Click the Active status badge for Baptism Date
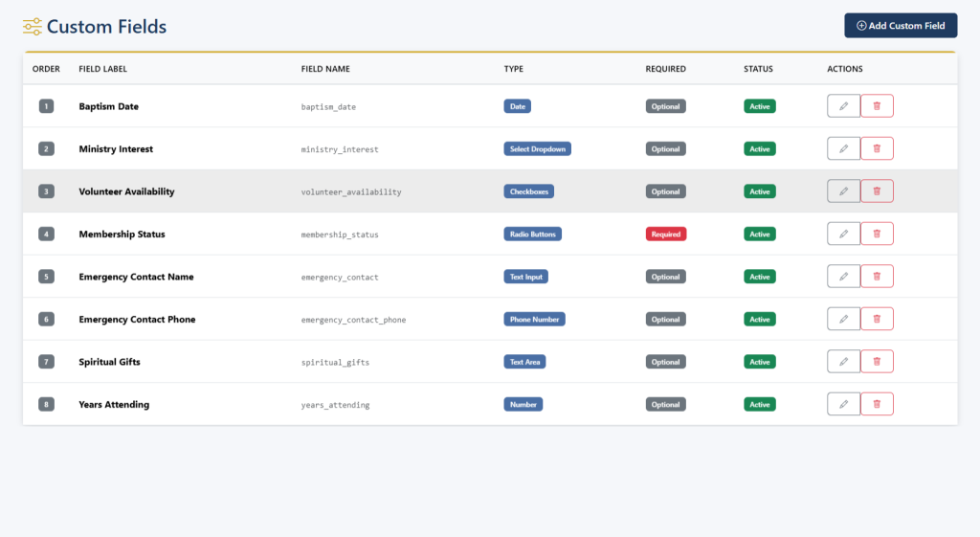The width and height of the screenshot is (980, 537). 759,106
